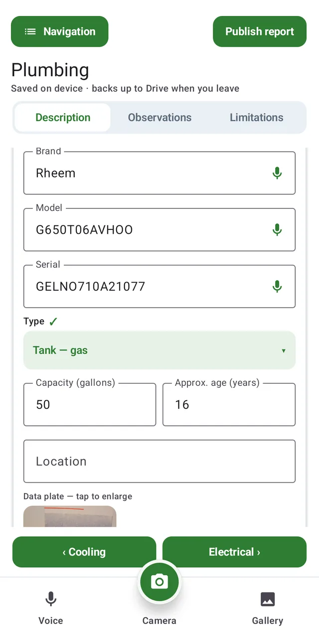
Task: Go back to the Cooling section
Action: coord(84,552)
